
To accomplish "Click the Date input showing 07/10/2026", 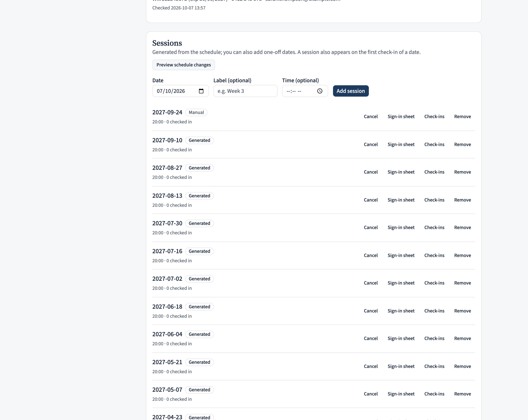I will [x=180, y=91].
